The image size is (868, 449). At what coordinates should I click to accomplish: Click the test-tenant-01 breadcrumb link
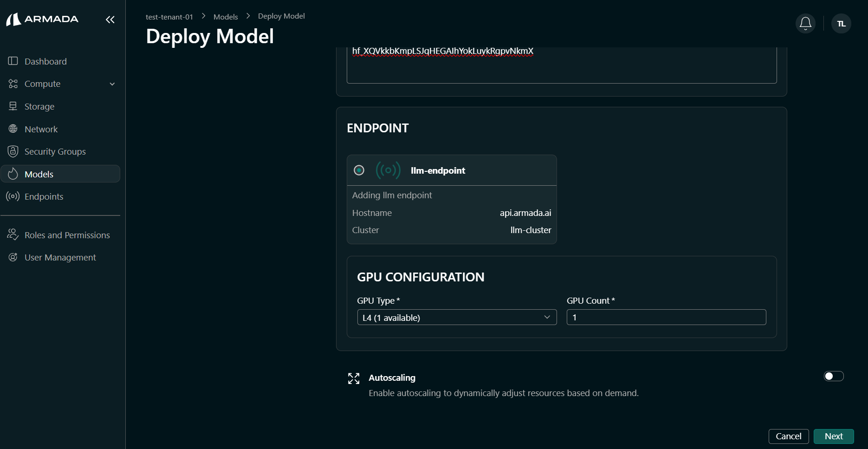[x=169, y=17]
